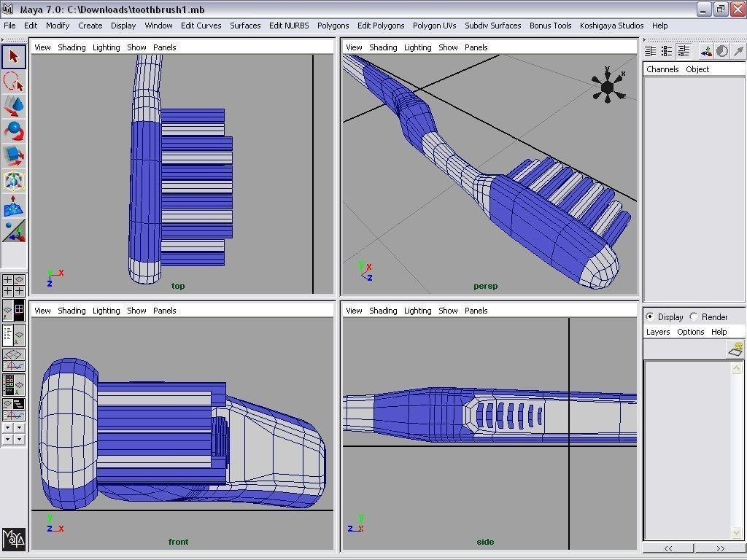Choose the Soft Modification tool
Screen dimensions: 747x560
[x=14, y=206]
